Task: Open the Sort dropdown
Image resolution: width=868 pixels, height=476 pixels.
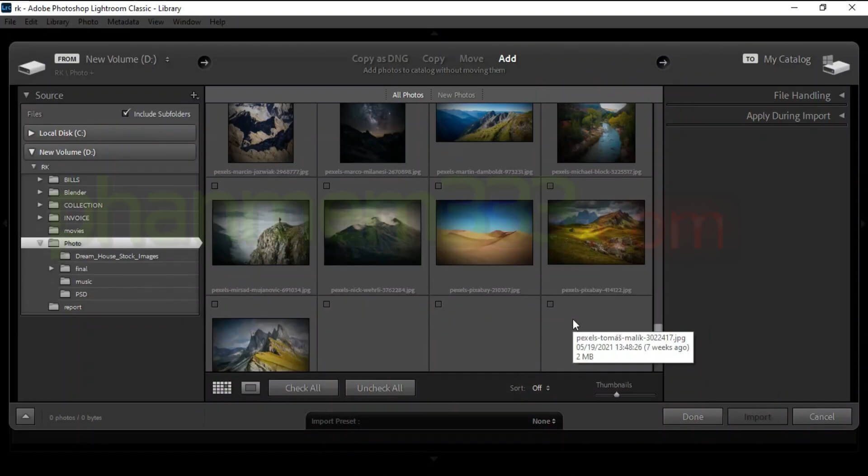Action: (x=541, y=388)
